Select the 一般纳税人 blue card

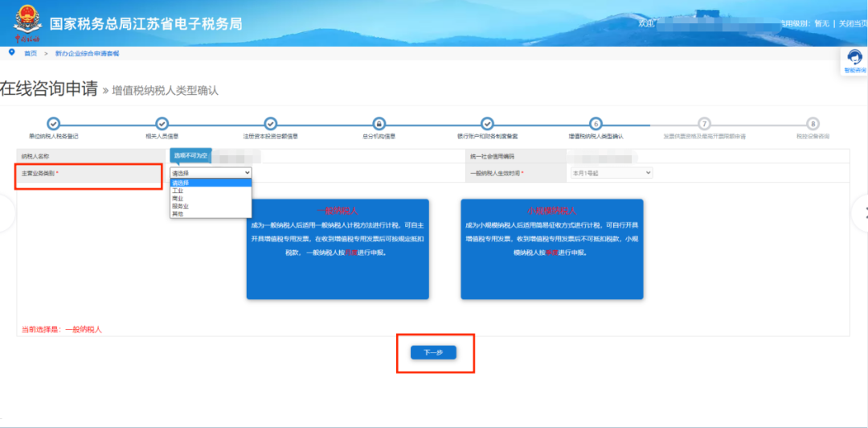pos(338,249)
